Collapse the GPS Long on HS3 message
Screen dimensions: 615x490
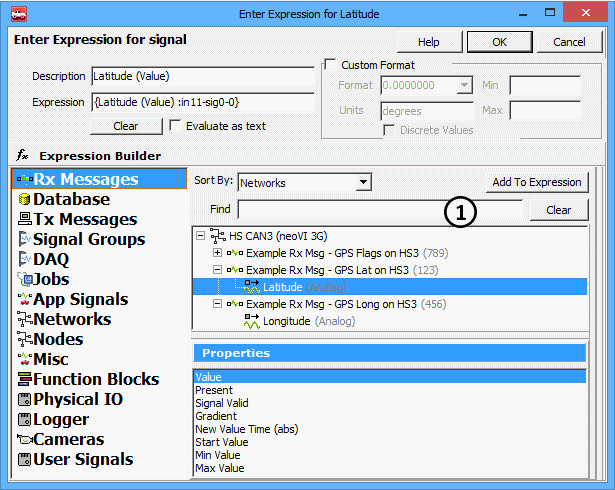click(x=217, y=304)
